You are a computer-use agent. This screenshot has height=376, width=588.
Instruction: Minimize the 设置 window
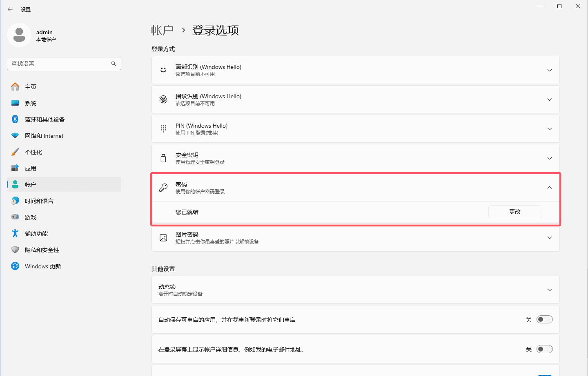coord(541,6)
